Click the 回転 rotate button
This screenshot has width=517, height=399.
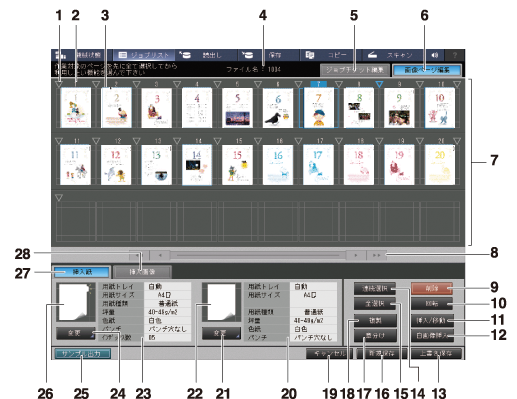pos(432,304)
